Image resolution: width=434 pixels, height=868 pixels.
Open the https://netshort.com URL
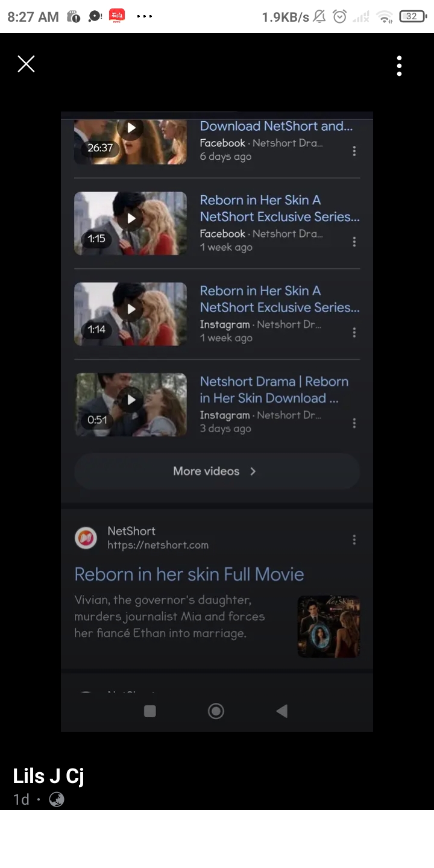coord(158,545)
